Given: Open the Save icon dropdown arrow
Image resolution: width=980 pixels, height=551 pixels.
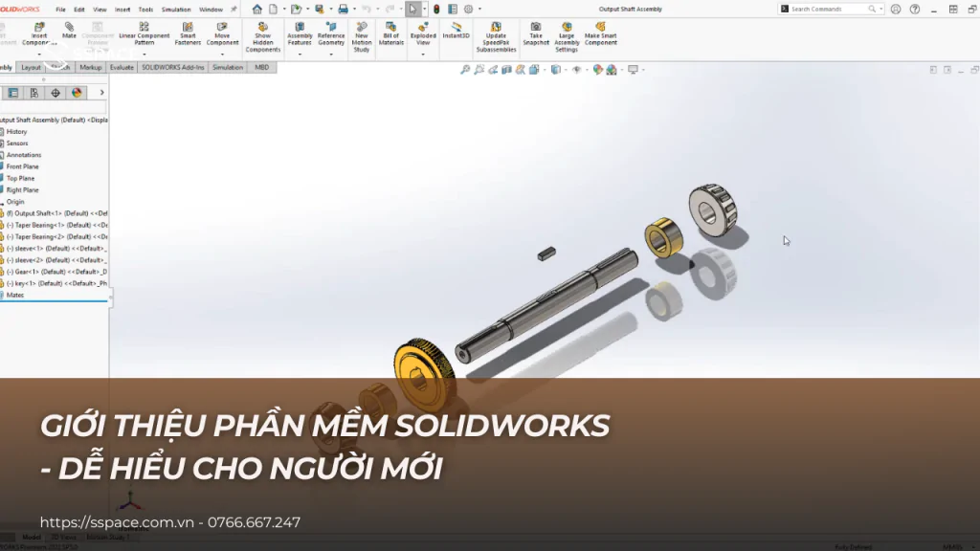Looking at the screenshot, I should [x=330, y=10].
